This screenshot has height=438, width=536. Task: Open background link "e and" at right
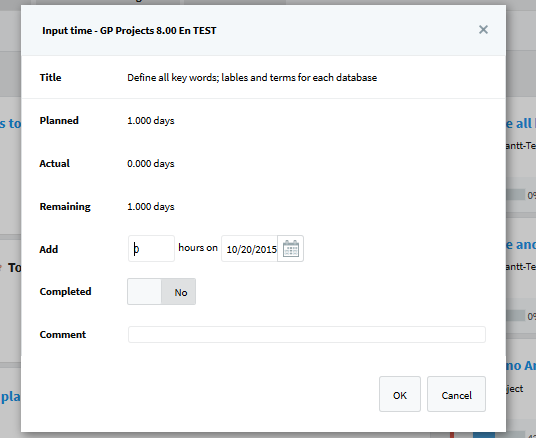click(521, 244)
